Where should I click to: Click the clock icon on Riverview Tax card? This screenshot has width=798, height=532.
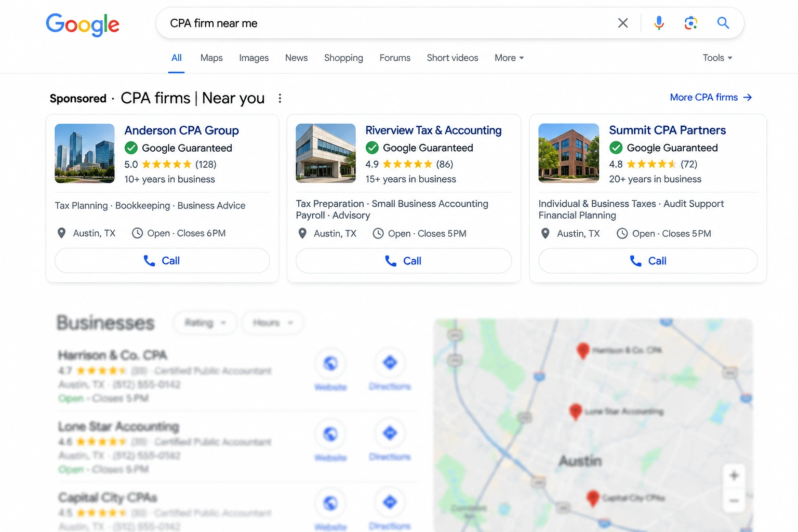[378, 234]
